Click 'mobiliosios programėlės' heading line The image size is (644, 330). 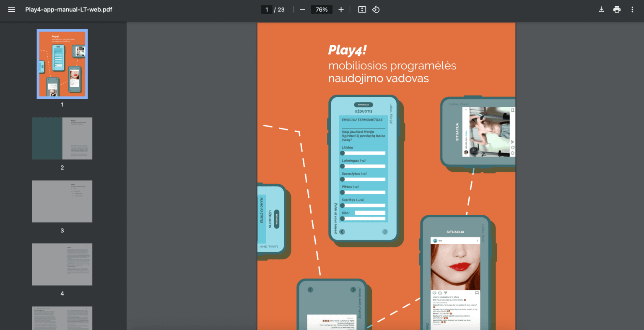click(392, 66)
